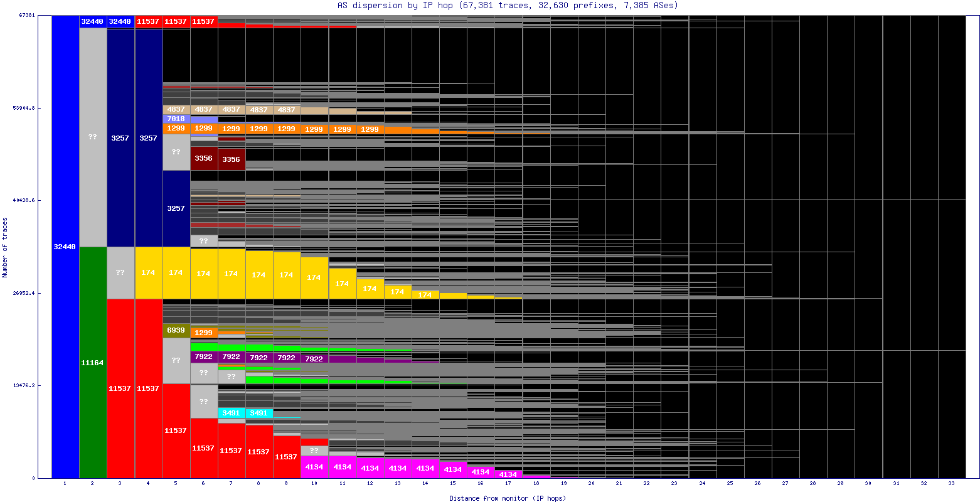Select the 32440 label atop hop 2
Image resolution: width=980 pixels, height=502 pixels.
pyautogui.click(x=93, y=21)
